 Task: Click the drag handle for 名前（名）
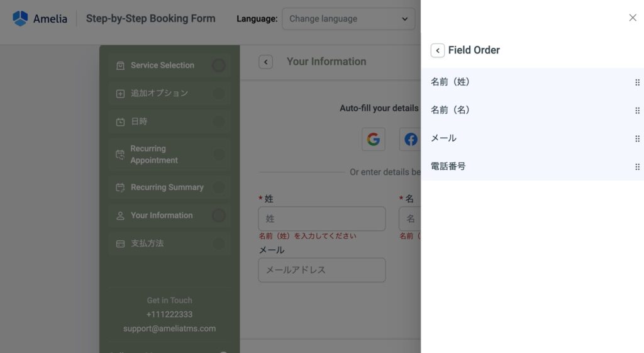tap(637, 111)
